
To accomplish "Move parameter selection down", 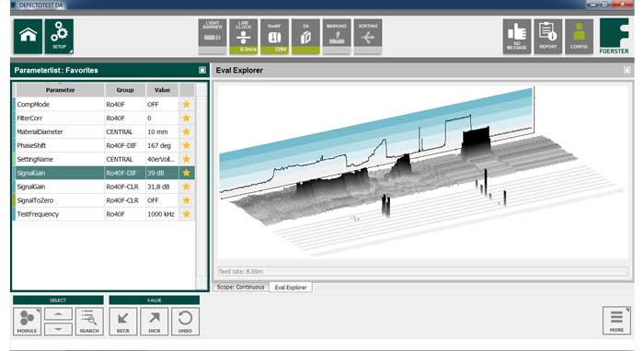I will [58, 329].
